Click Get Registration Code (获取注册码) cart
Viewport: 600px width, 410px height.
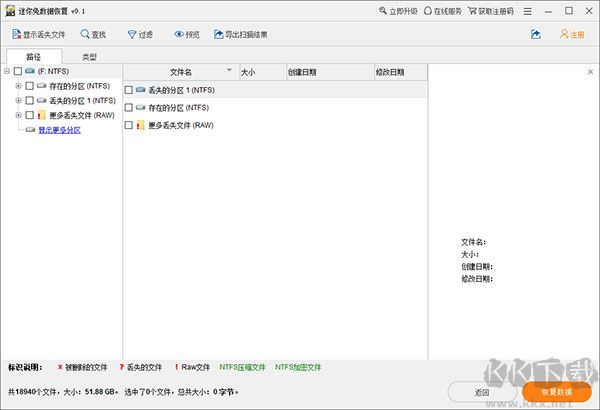[491, 11]
